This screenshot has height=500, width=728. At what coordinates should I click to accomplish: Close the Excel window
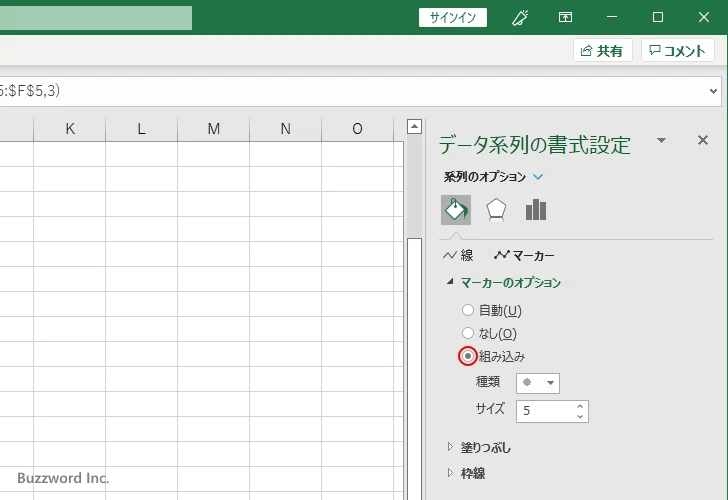coord(703,17)
